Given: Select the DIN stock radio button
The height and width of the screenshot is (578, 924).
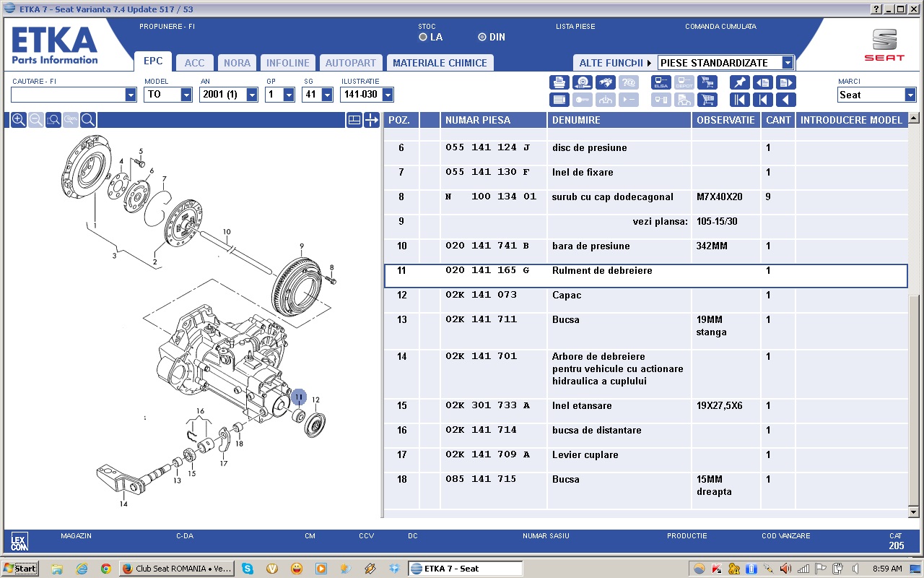Looking at the screenshot, I should [482, 37].
